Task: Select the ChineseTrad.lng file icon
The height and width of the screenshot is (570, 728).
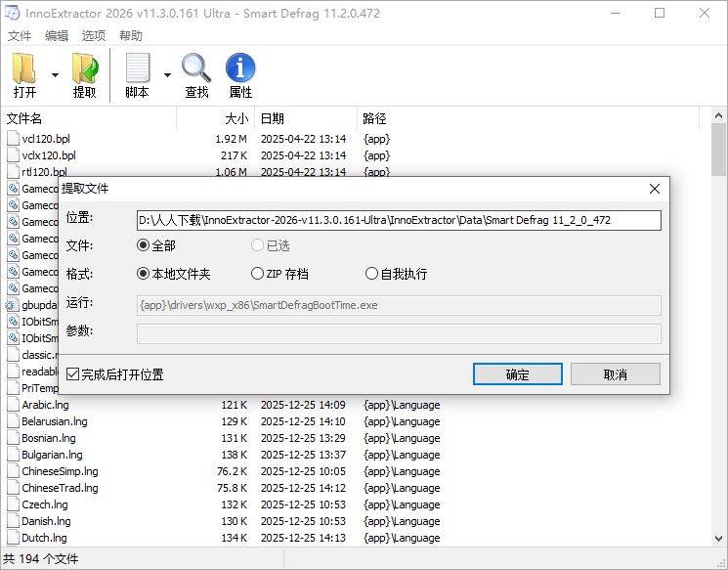Action: pyautogui.click(x=13, y=488)
